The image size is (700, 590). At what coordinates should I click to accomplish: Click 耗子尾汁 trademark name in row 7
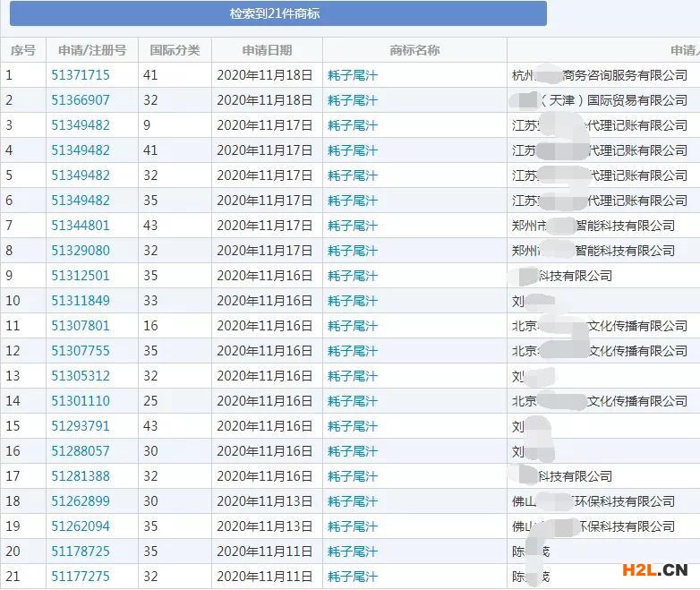[x=353, y=225]
